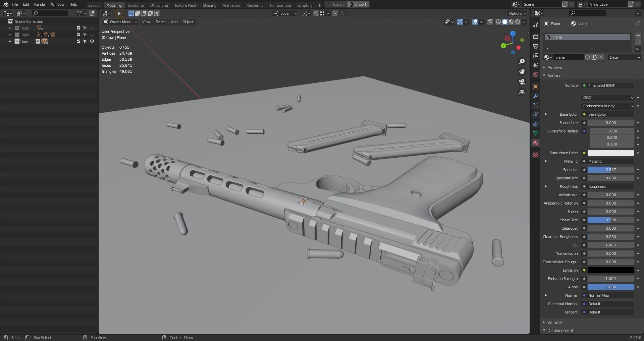The height and width of the screenshot is (341, 644).
Task: Switch to solid viewport shading
Action: point(505,22)
